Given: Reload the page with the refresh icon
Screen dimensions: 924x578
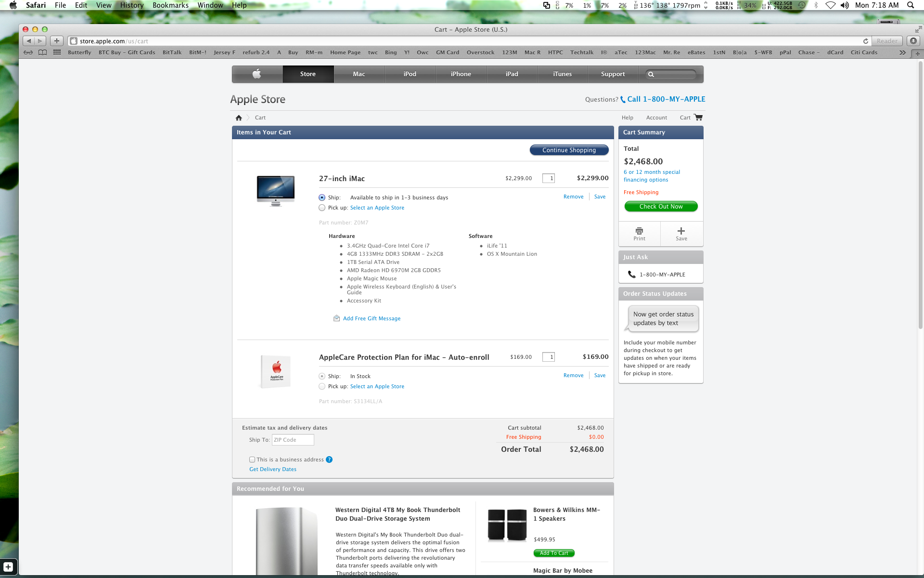Looking at the screenshot, I should (x=865, y=41).
